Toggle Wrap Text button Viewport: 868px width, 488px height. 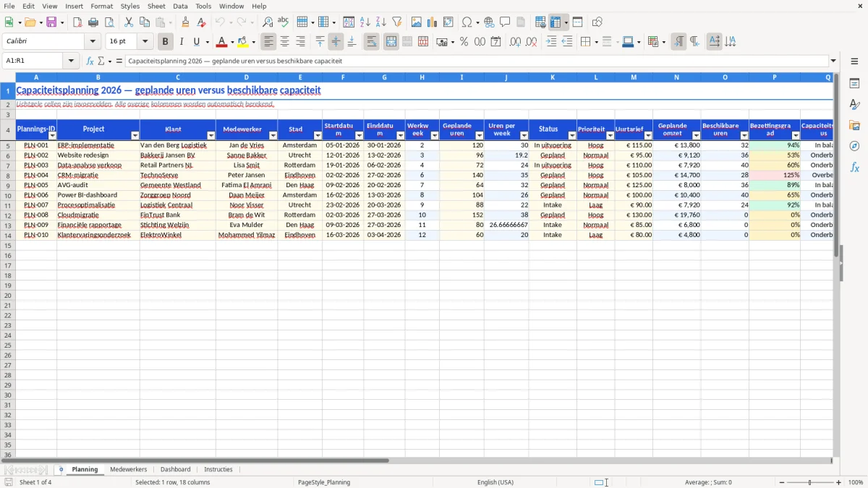click(x=372, y=42)
